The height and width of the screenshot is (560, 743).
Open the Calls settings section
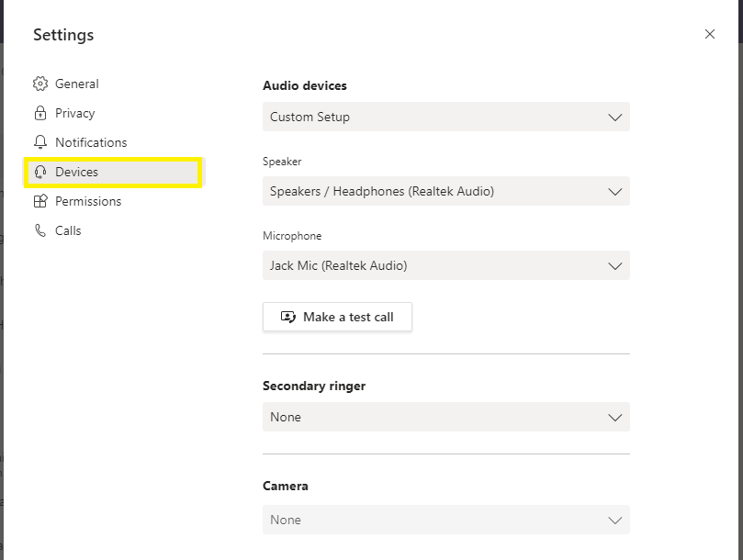click(68, 230)
